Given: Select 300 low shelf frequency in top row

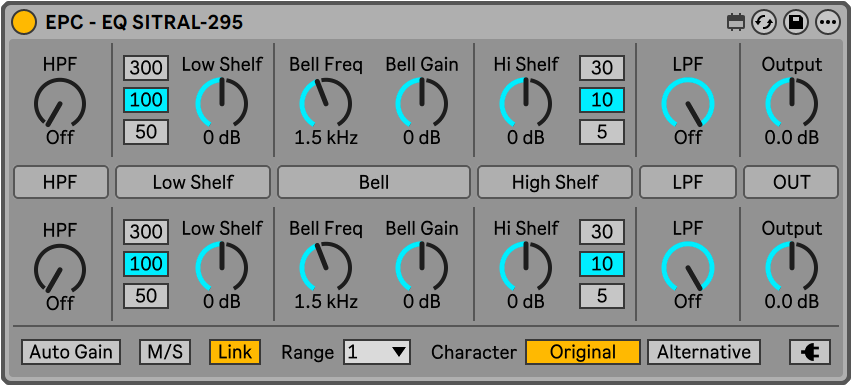Looking at the screenshot, I should 146,68.
